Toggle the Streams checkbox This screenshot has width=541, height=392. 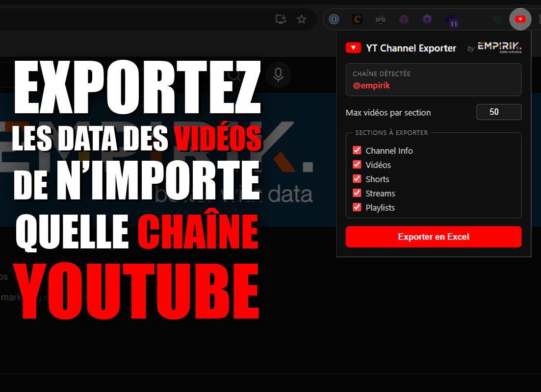point(357,193)
